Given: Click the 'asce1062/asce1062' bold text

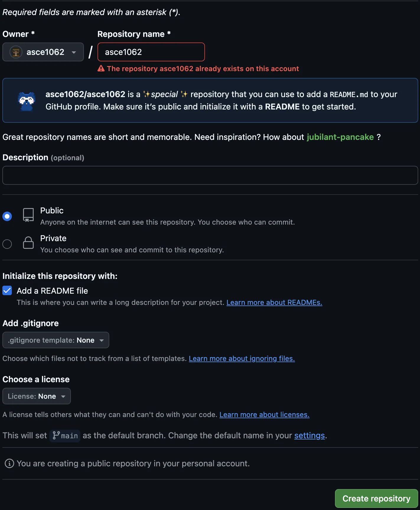Looking at the screenshot, I should pos(85,94).
